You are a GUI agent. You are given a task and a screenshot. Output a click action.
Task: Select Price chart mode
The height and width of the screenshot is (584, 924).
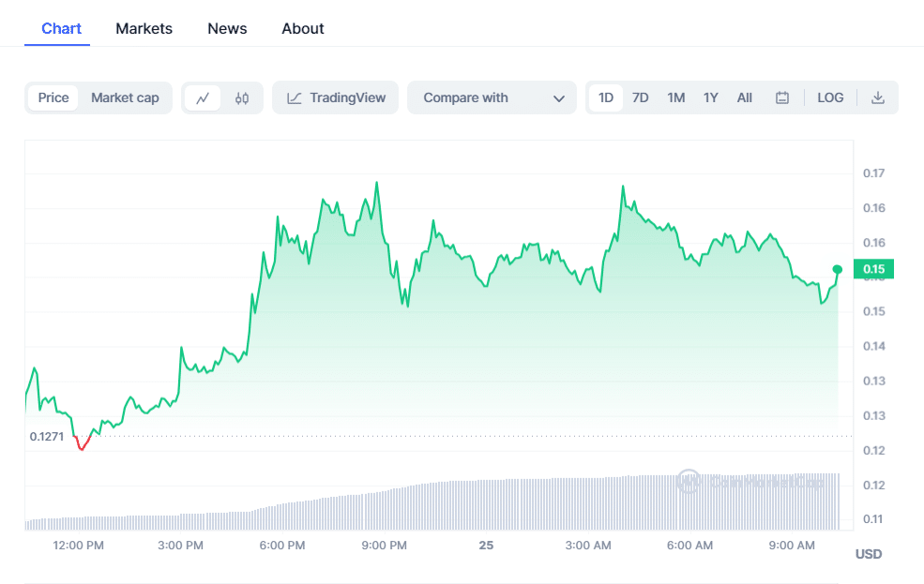point(53,97)
